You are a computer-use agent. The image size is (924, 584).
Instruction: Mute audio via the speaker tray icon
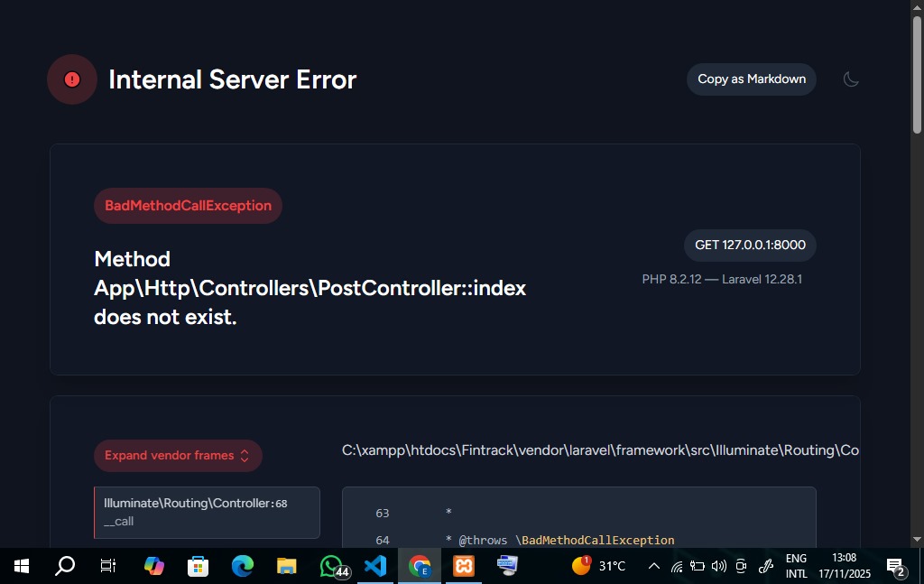(718, 566)
